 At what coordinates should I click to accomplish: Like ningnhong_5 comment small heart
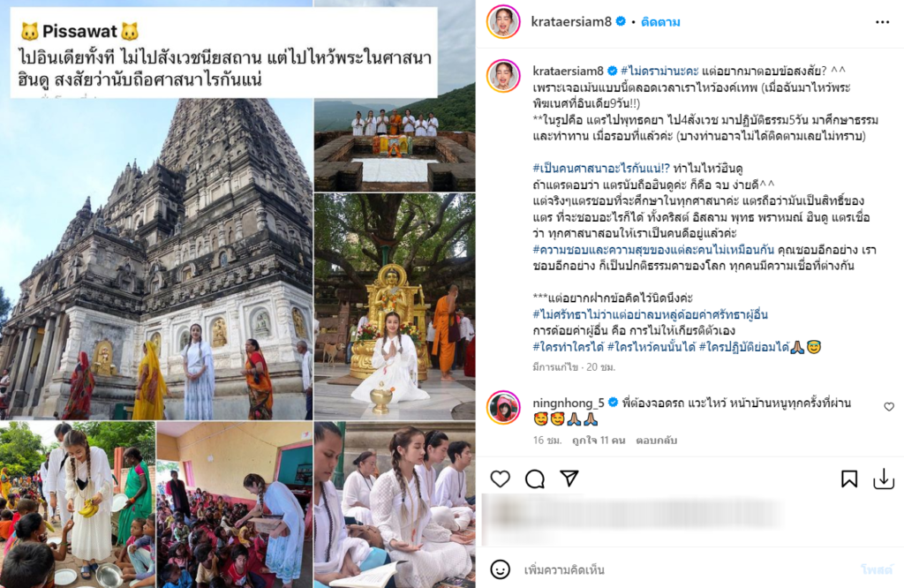pyautogui.click(x=889, y=406)
